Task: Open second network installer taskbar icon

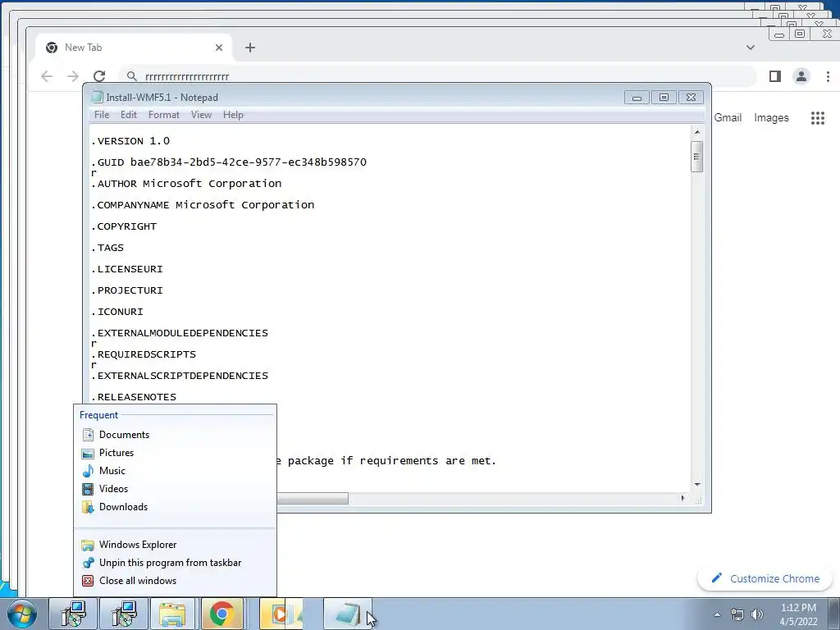Action: (124, 614)
